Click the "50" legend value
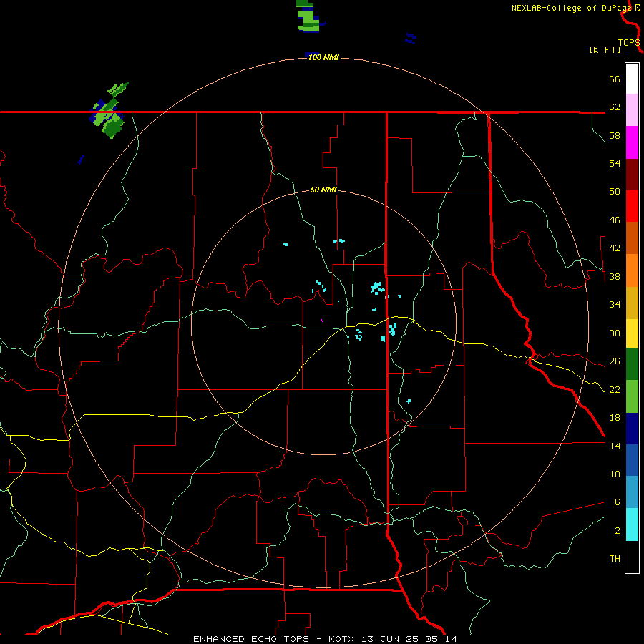The image size is (644, 644). tap(615, 192)
